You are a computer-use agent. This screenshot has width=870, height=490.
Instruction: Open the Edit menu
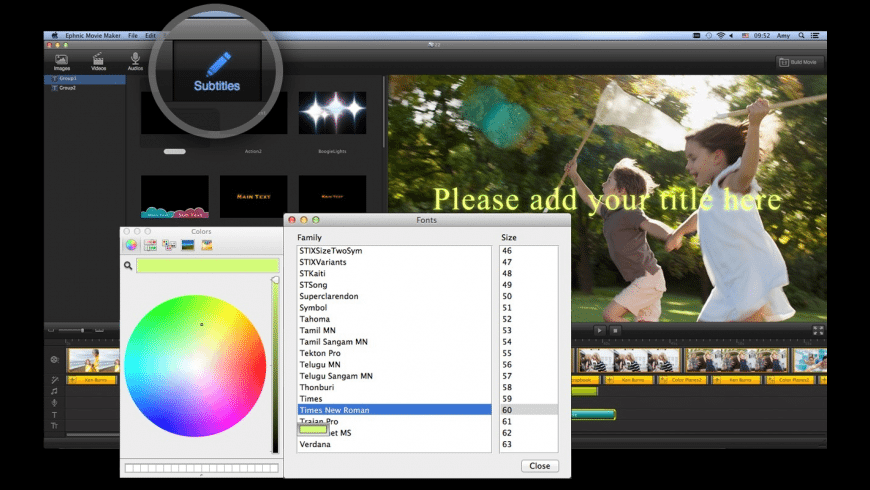pos(150,36)
